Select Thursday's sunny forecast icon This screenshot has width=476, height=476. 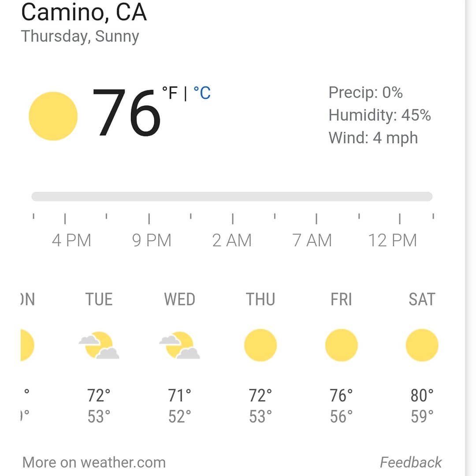click(x=260, y=345)
